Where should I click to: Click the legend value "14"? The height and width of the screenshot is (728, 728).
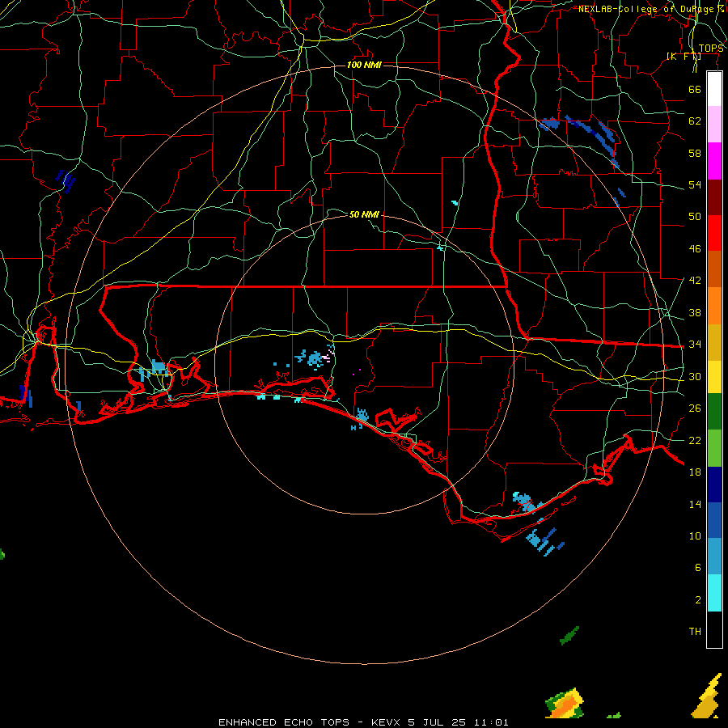(695, 504)
